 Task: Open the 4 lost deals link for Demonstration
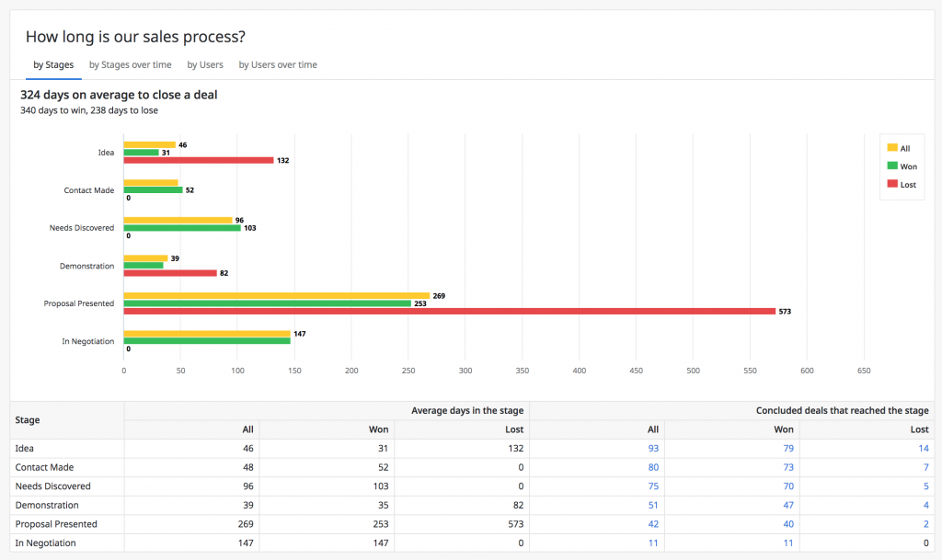pyautogui.click(x=925, y=505)
